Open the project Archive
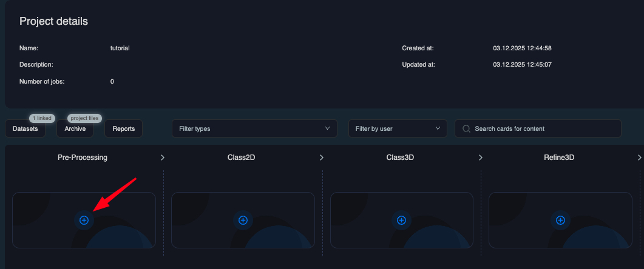 click(x=75, y=128)
